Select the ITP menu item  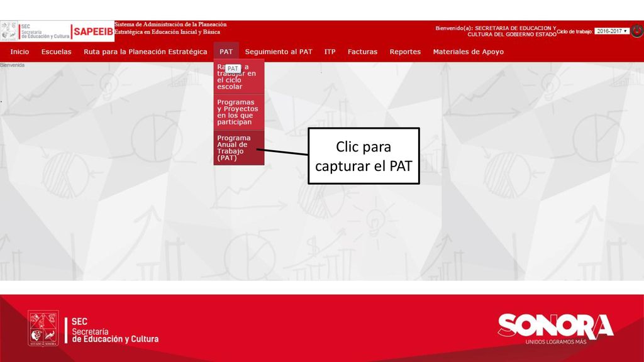(x=330, y=52)
